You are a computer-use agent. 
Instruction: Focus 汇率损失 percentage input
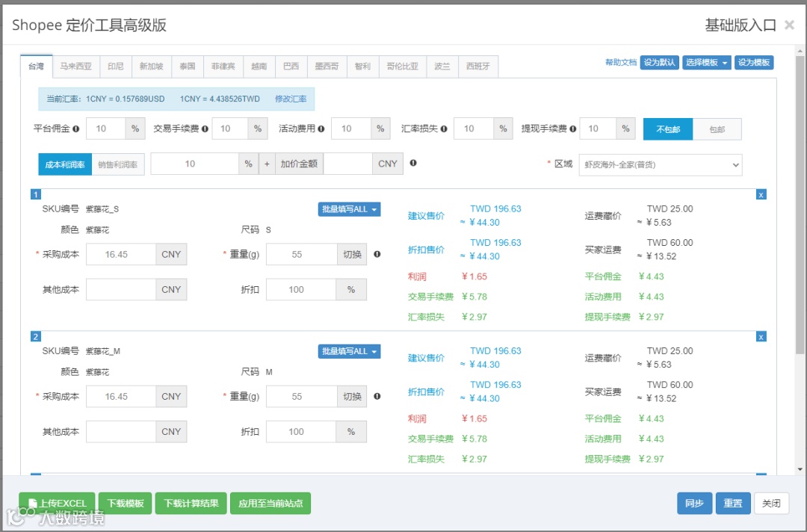pyautogui.click(x=474, y=129)
